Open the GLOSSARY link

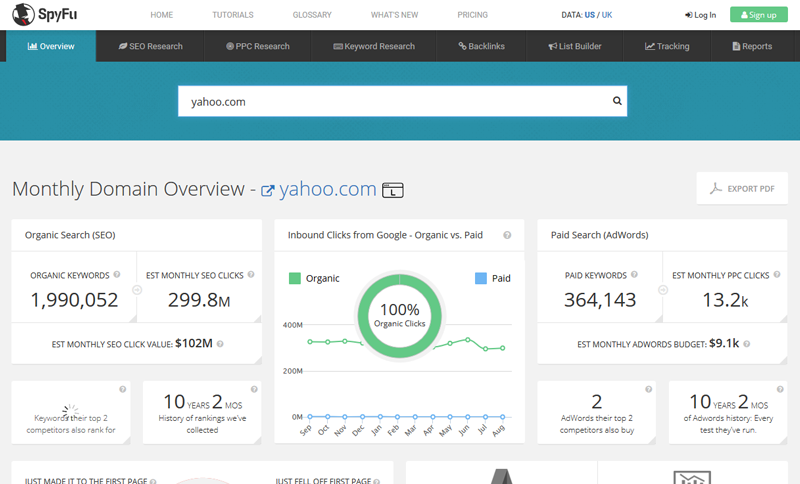[312, 15]
